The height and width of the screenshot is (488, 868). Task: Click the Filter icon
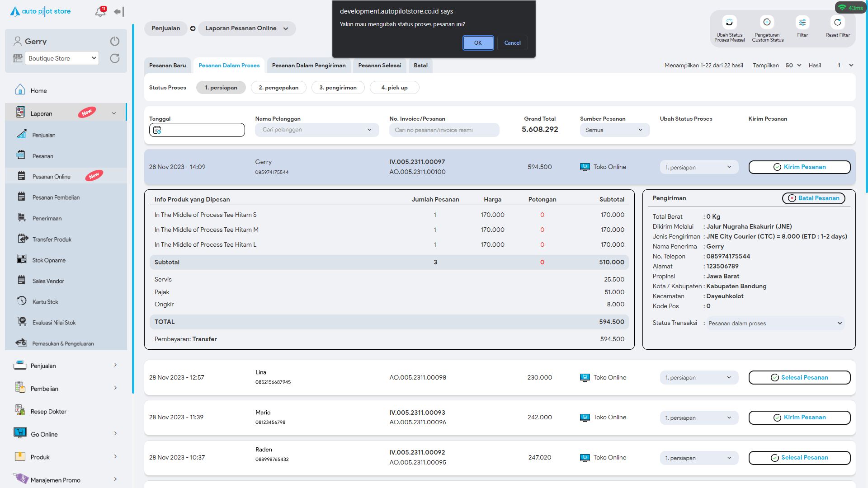802,23
